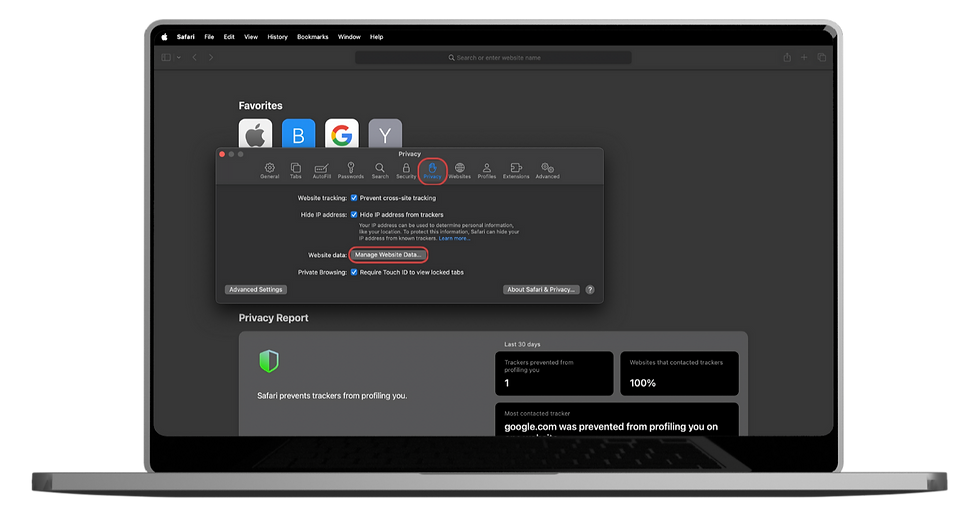This screenshot has height=531, width=980.
Task: Open the Window menu
Action: (x=349, y=37)
